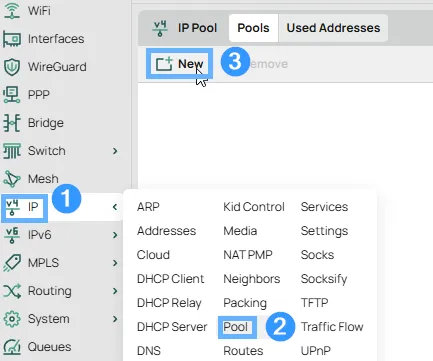This screenshot has height=361, width=433.
Task: Select Addresses in IP submenu
Action: click(166, 231)
